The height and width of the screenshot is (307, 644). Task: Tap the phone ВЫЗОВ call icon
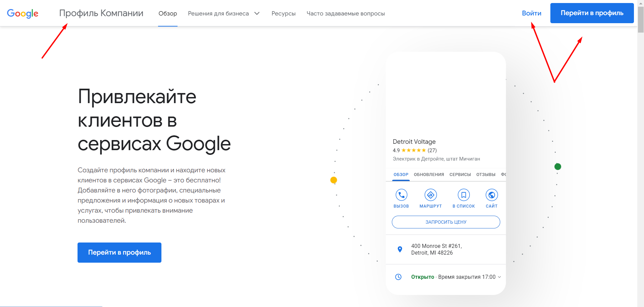tap(401, 195)
